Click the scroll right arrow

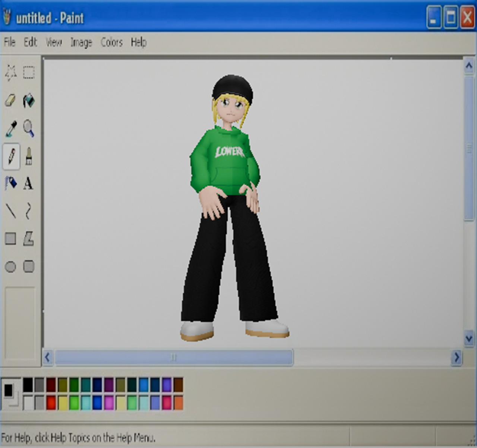tap(457, 357)
